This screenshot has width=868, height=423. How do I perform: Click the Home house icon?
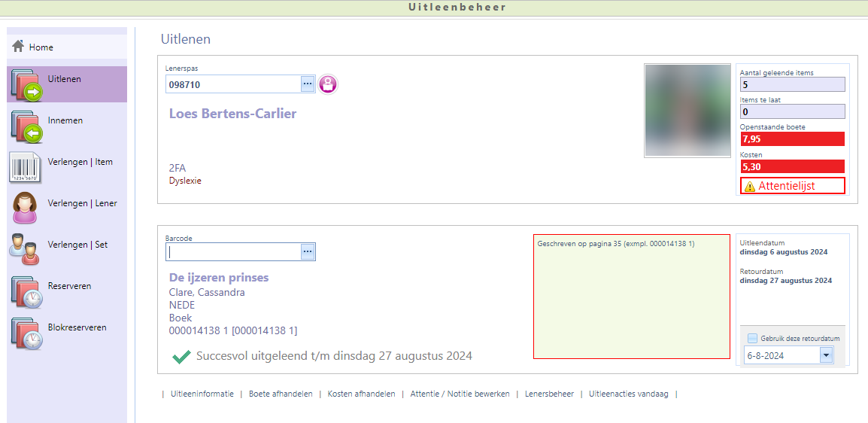[x=18, y=47]
